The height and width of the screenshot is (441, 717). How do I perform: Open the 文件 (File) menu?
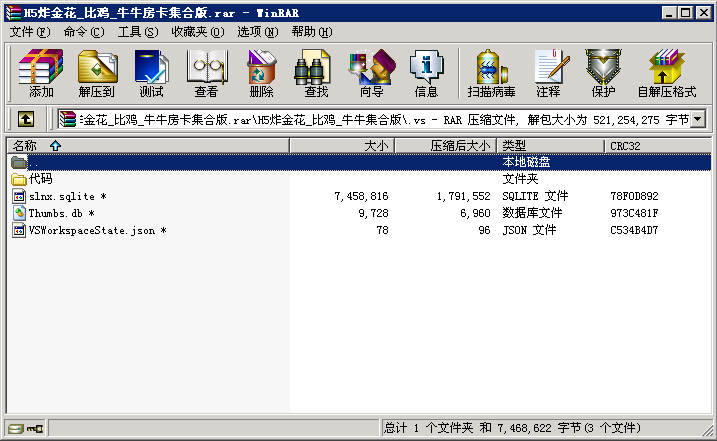click(29, 32)
